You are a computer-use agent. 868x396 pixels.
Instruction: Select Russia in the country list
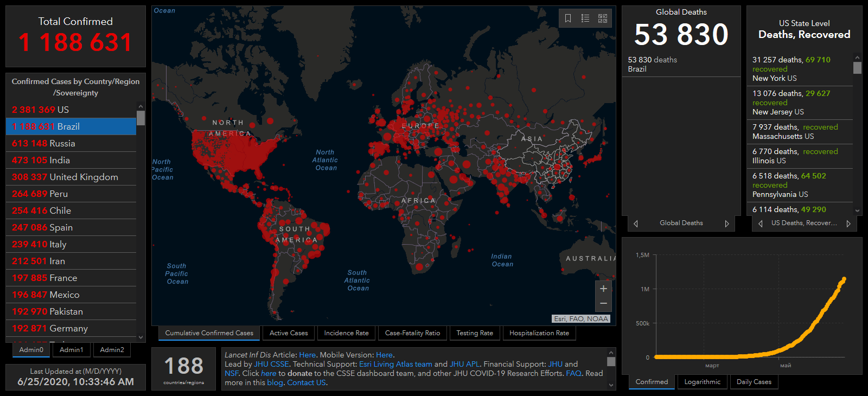coord(71,143)
